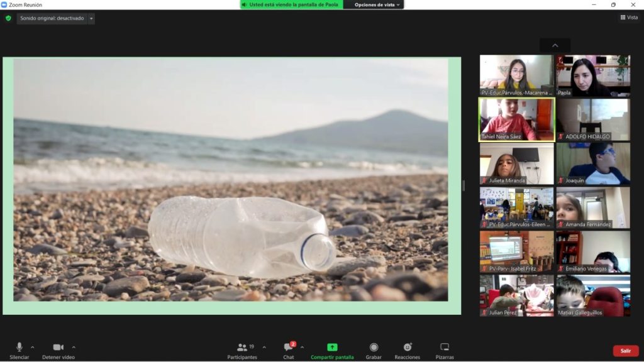644x362 pixels.
Task: Start recording with Grabar
Action: point(374,348)
